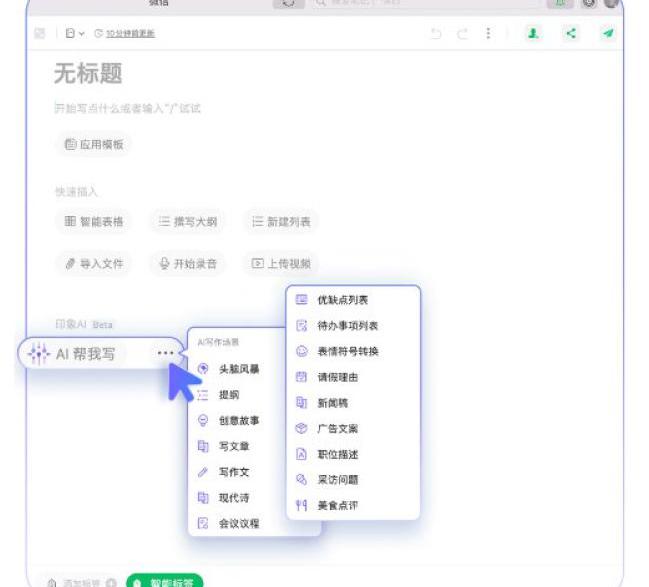The image size is (649, 587).
Task: Click the green 智能标签 smart tag button
Action: pos(165,581)
